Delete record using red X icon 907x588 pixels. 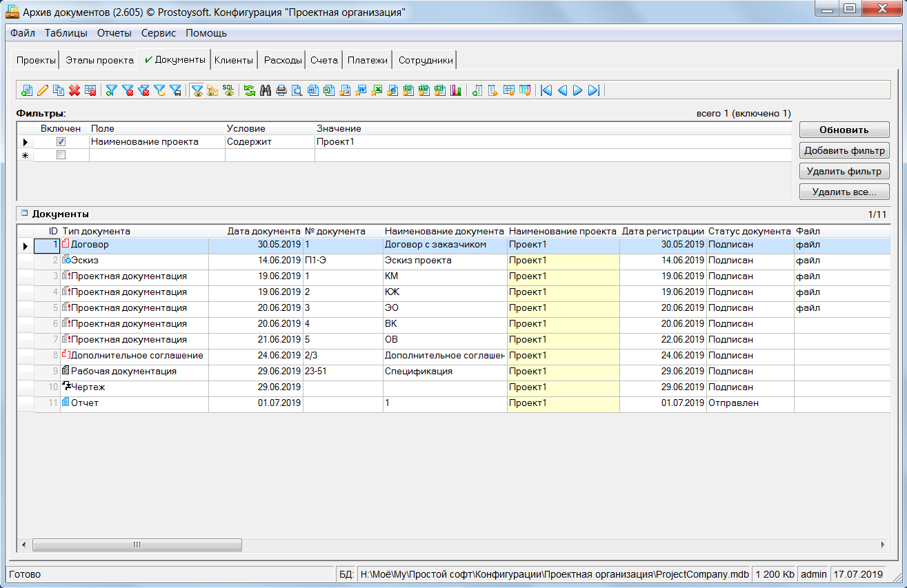point(74,90)
